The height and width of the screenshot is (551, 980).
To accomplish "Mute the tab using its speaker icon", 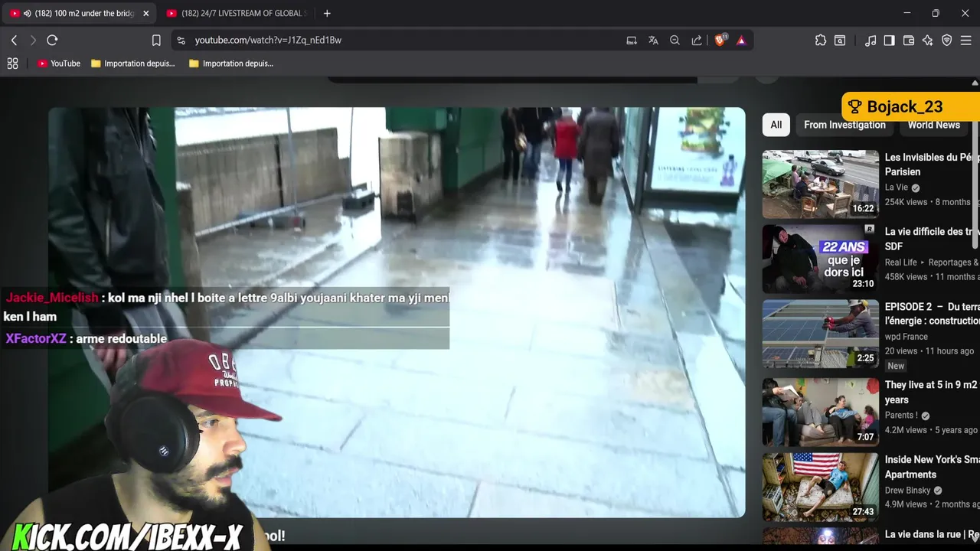I will (28, 13).
